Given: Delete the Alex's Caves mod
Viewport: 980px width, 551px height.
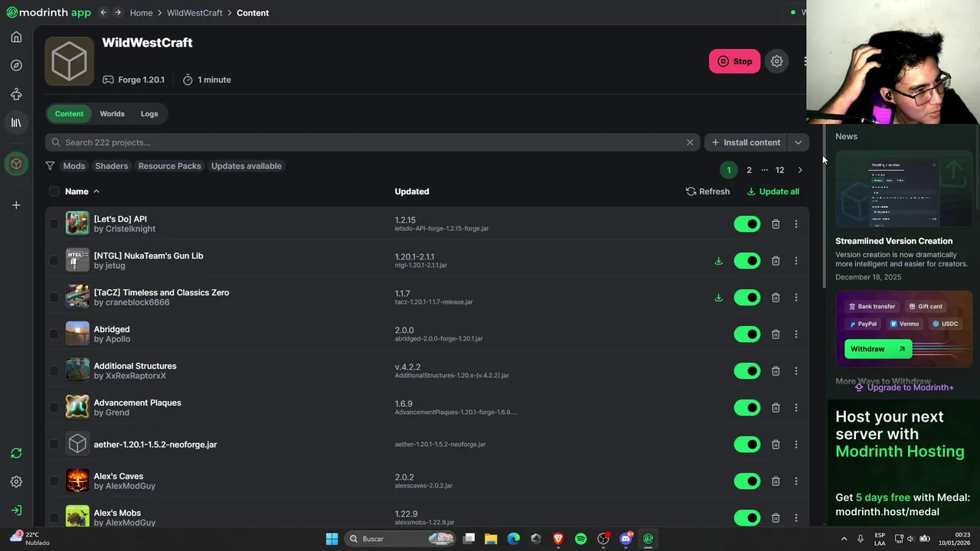Looking at the screenshot, I should click(x=776, y=481).
